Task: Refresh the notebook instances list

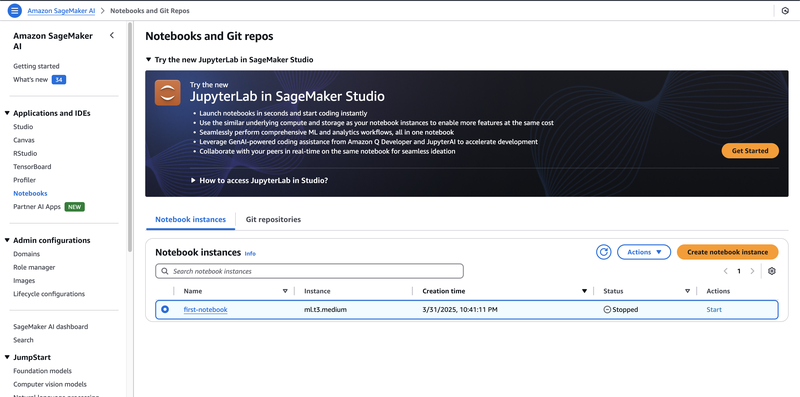Action: [x=604, y=252]
